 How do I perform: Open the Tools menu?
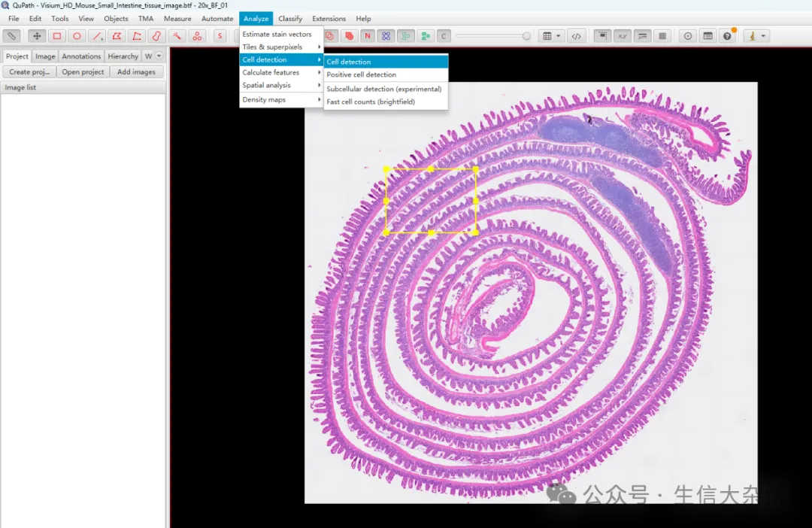point(59,18)
